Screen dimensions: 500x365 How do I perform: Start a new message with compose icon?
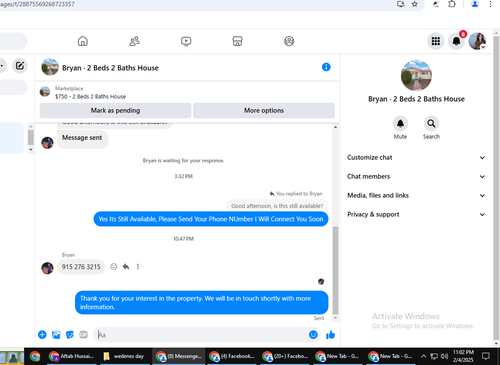[20, 65]
